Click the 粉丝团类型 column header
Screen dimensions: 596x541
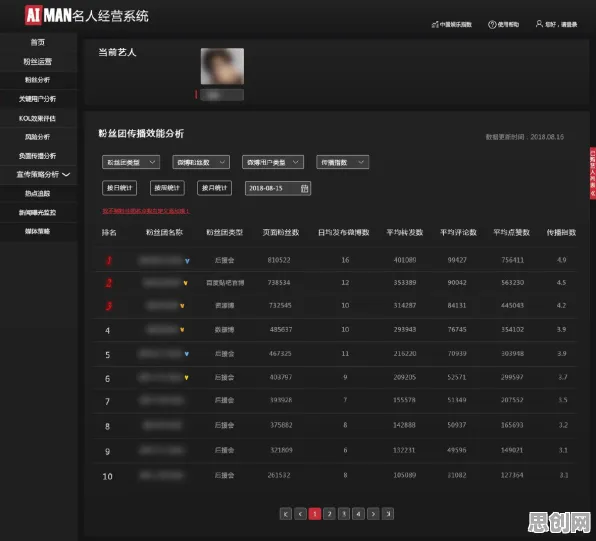225,232
